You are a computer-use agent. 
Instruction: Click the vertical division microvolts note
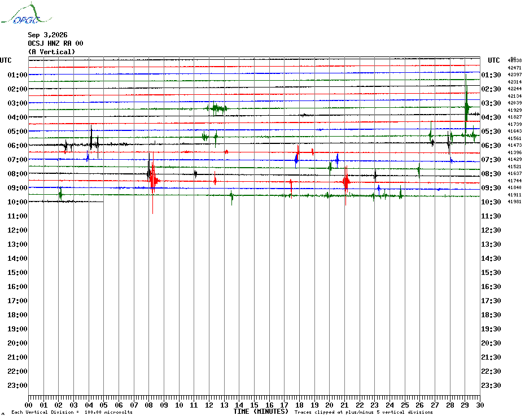[x=72, y=412]
